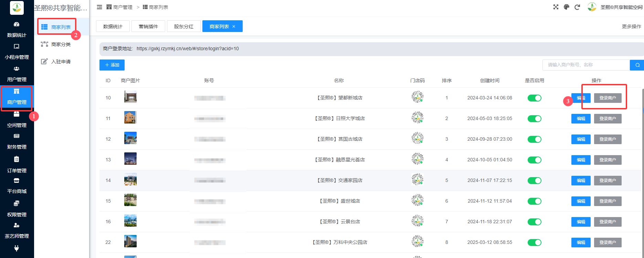Click the 添加 button

(x=112, y=65)
